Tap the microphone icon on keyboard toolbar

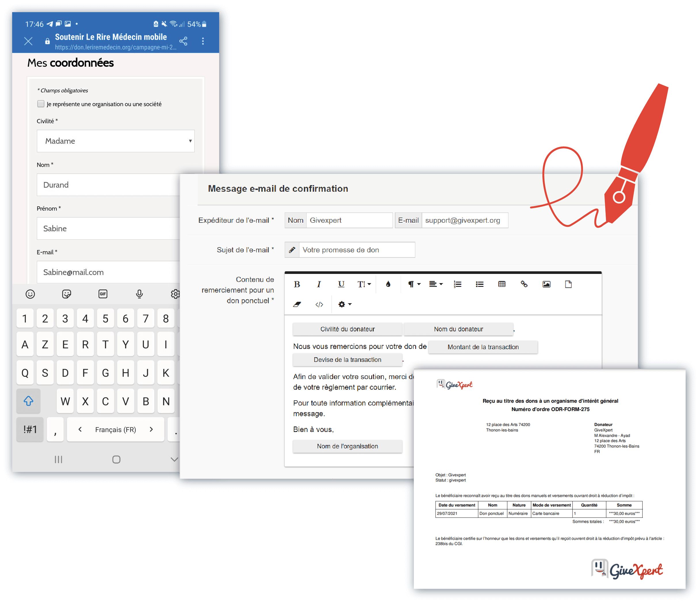tap(139, 294)
